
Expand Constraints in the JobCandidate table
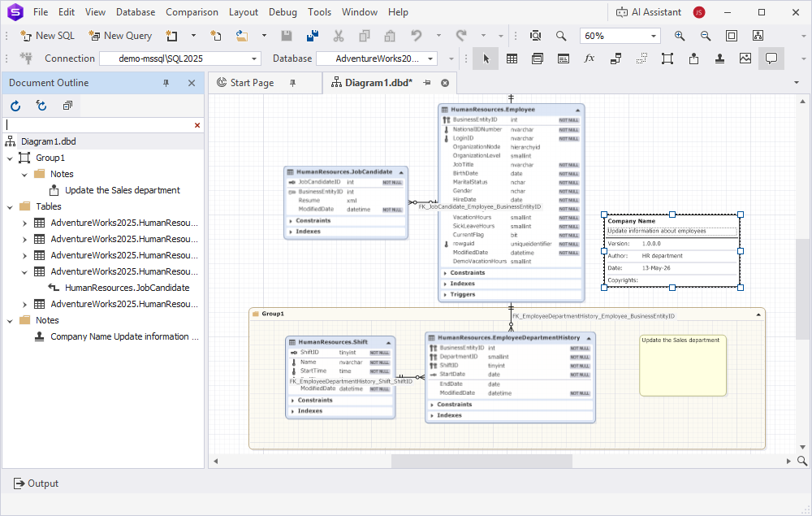tap(291, 221)
